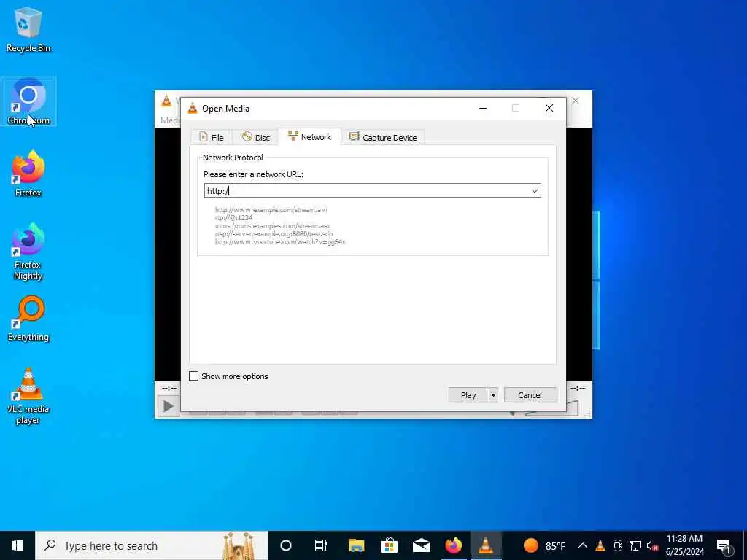The height and width of the screenshot is (560, 747).
Task: Open the Windows Start menu
Action: point(18,545)
